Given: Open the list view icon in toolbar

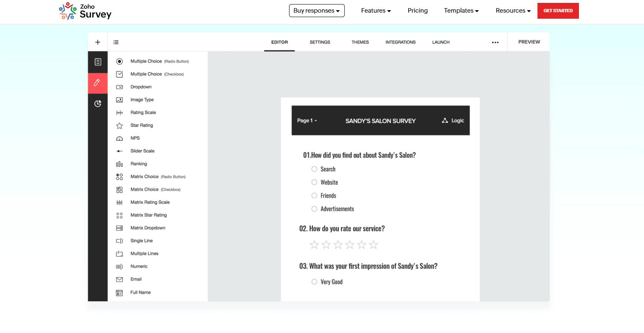Looking at the screenshot, I should tap(116, 42).
